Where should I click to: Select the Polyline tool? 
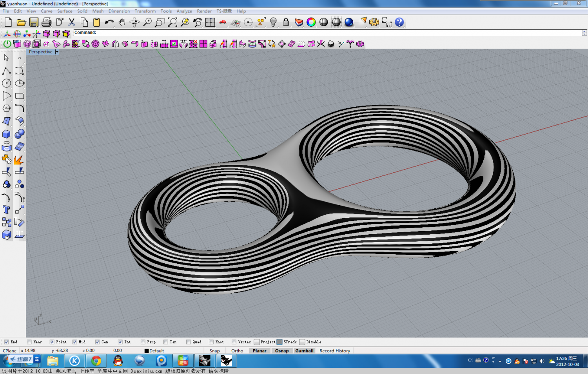pyautogui.click(x=7, y=71)
